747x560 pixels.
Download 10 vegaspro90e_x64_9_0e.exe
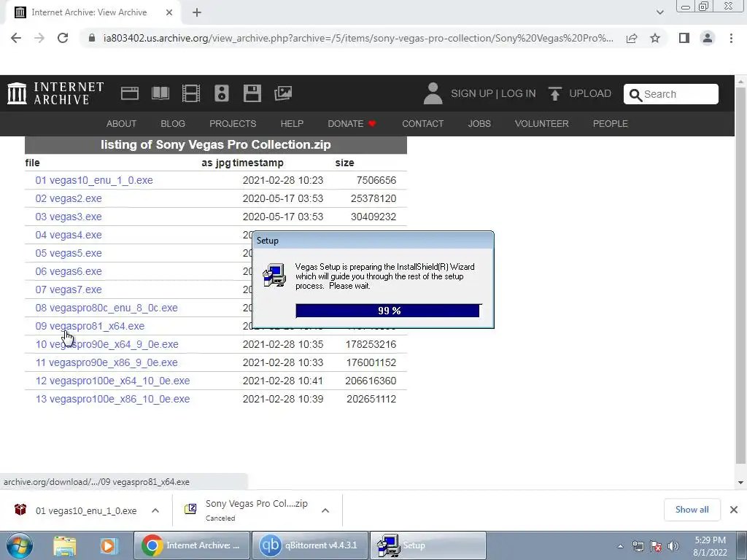107,344
